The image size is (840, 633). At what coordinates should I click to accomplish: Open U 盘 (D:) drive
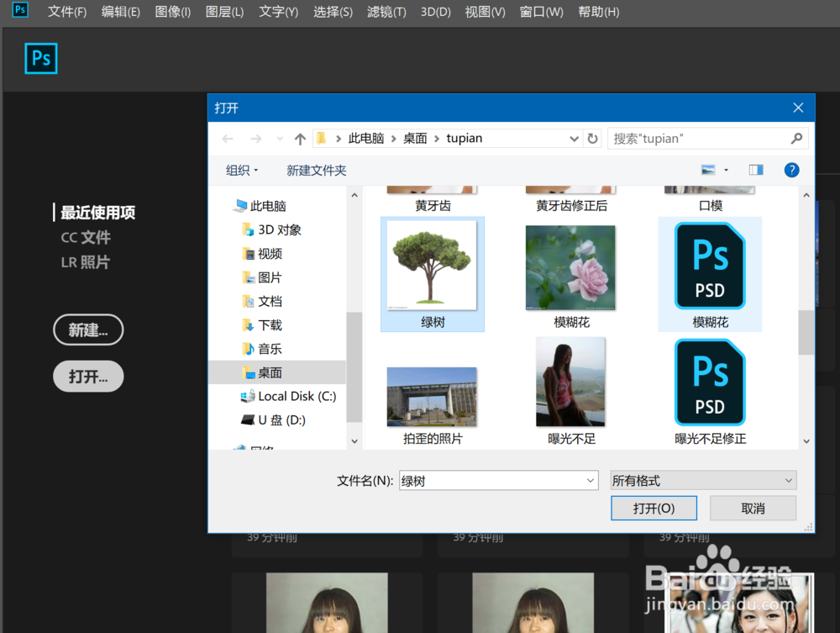(x=273, y=419)
